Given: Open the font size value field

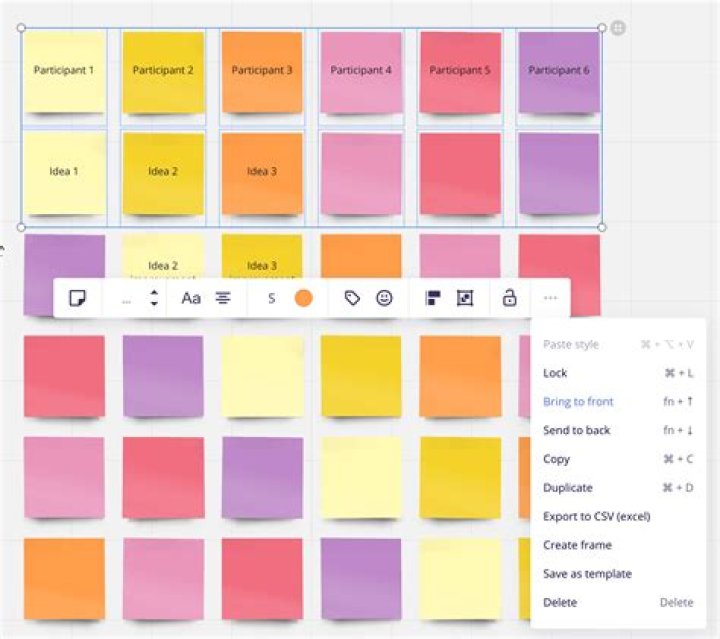Looking at the screenshot, I should [126, 301].
